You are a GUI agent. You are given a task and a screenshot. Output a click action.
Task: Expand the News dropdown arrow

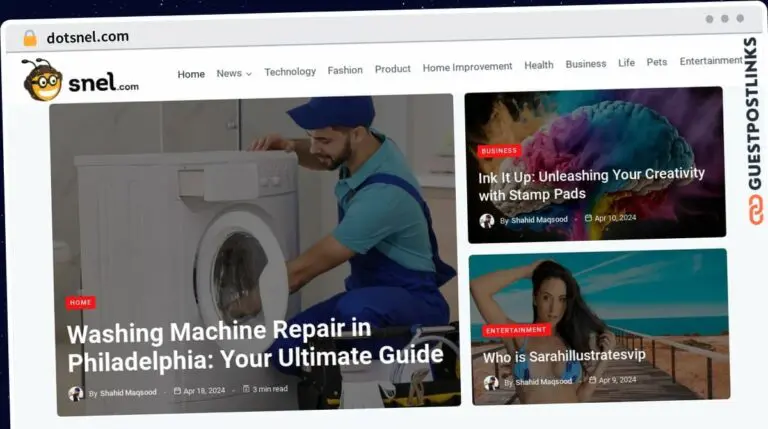(249, 74)
